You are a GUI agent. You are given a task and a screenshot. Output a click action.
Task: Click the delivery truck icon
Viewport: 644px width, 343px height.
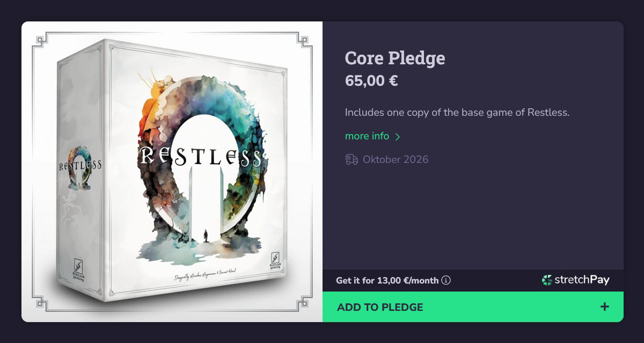pos(352,159)
